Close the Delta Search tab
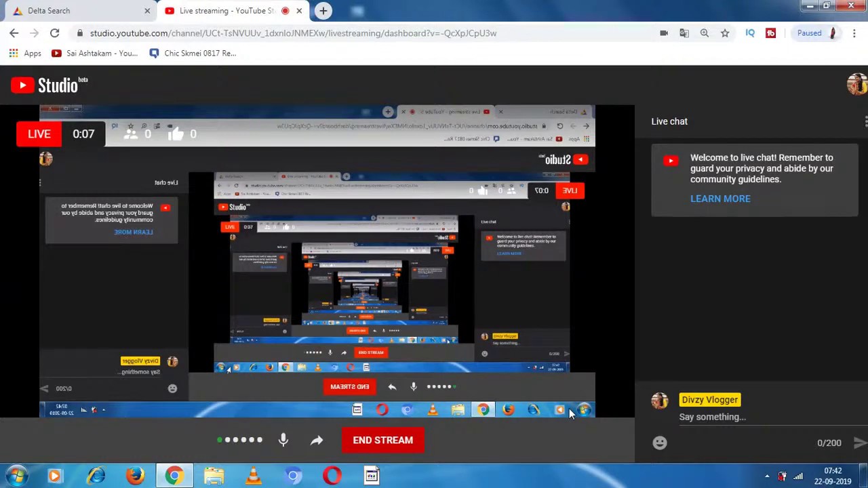The height and width of the screenshot is (488, 868). [x=147, y=11]
